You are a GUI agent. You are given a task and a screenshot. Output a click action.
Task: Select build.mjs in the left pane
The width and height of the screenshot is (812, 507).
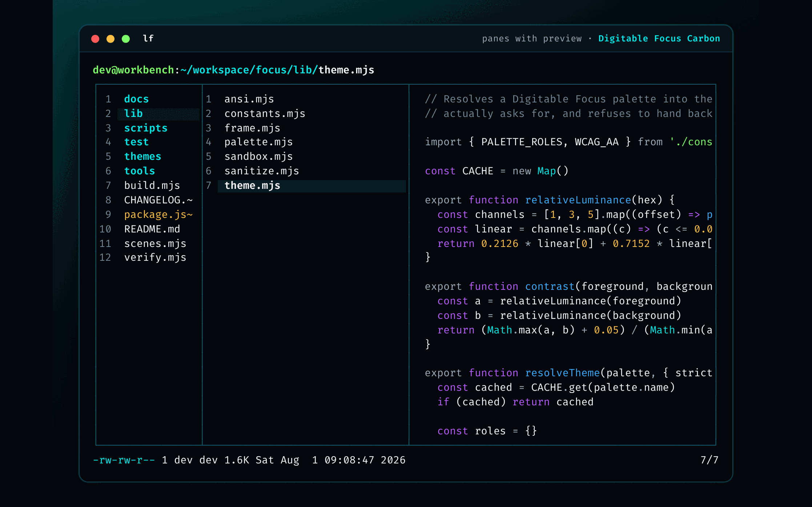152,186
